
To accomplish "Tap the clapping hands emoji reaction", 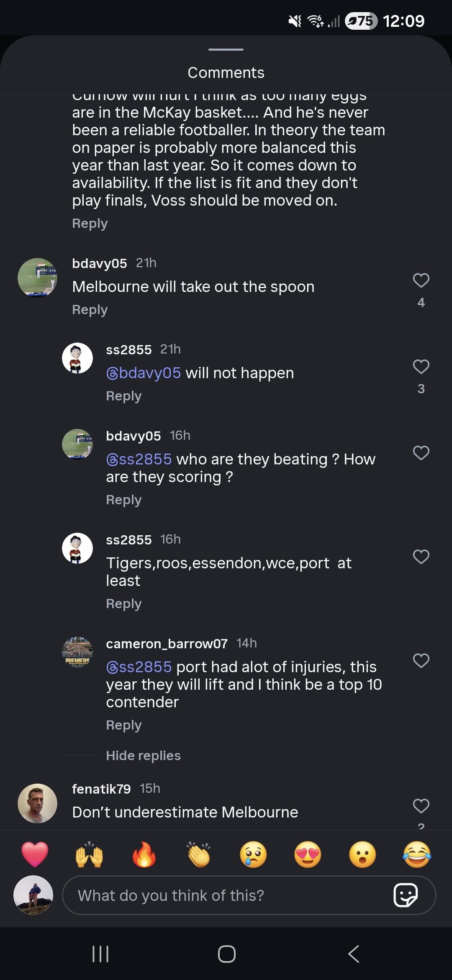I will coord(199,854).
